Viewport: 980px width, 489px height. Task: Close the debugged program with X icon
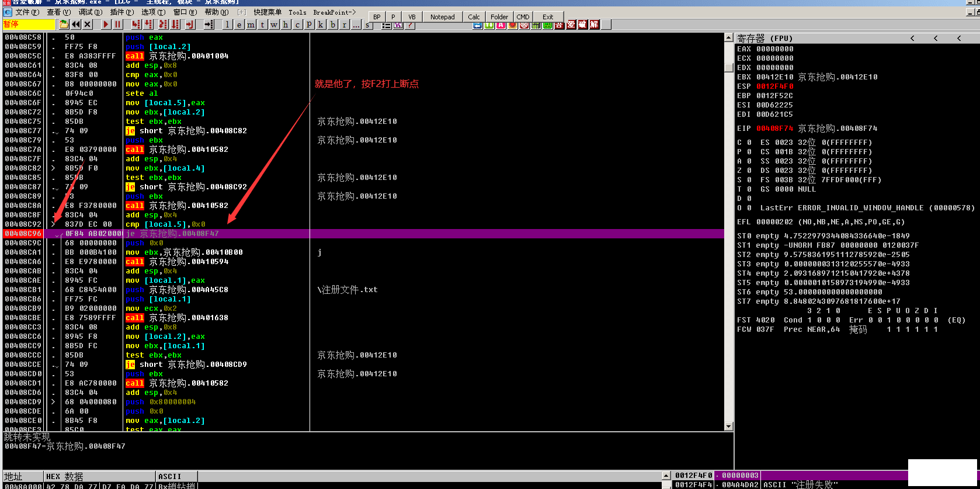pyautogui.click(x=88, y=25)
